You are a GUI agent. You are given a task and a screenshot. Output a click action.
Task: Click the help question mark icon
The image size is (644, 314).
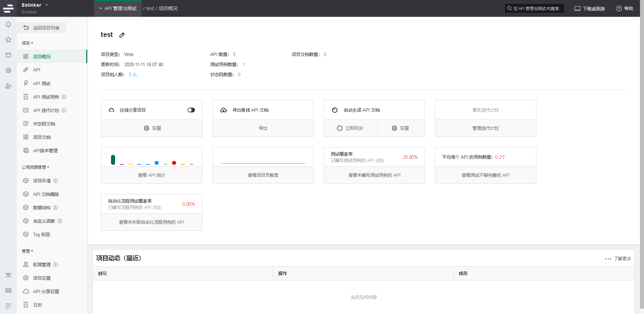(x=619, y=9)
